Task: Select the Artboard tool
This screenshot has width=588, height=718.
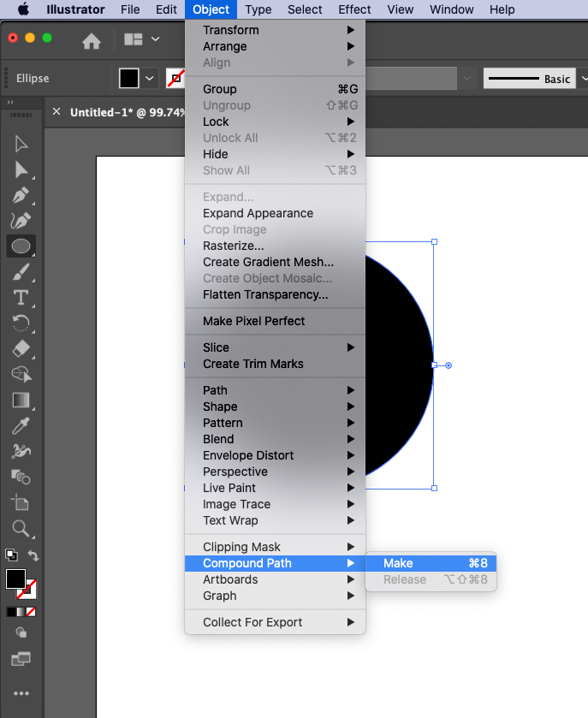Action: point(21,503)
